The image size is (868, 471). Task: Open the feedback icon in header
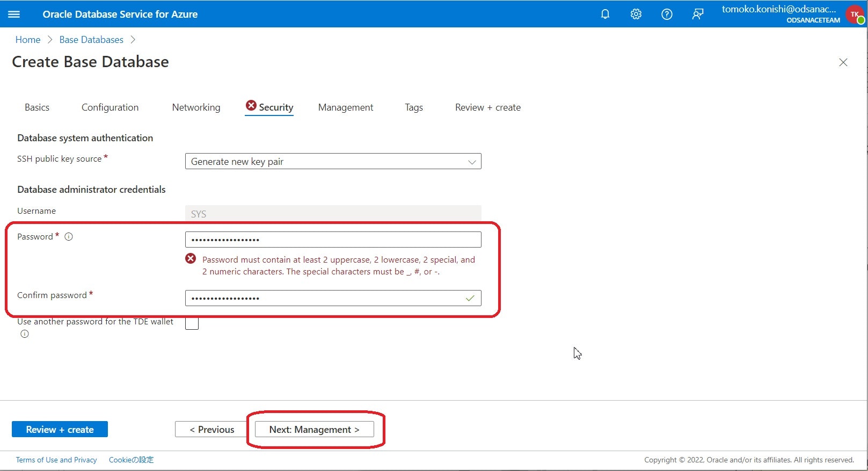tap(698, 15)
